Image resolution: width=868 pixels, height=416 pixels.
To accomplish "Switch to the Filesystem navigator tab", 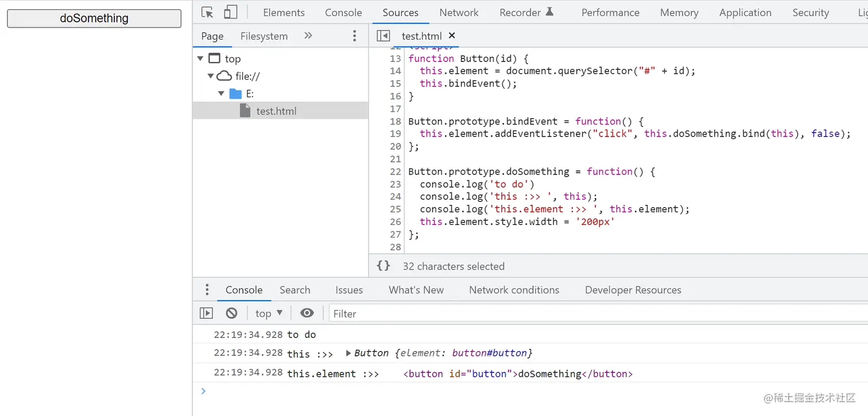I will pyautogui.click(x=264, y=36).
